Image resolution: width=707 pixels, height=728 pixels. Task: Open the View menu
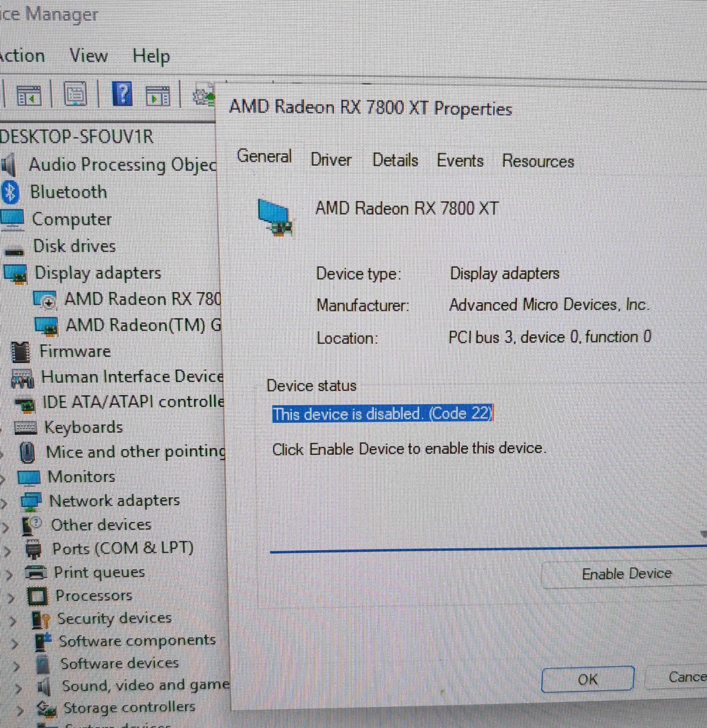(x=89, y=56)
